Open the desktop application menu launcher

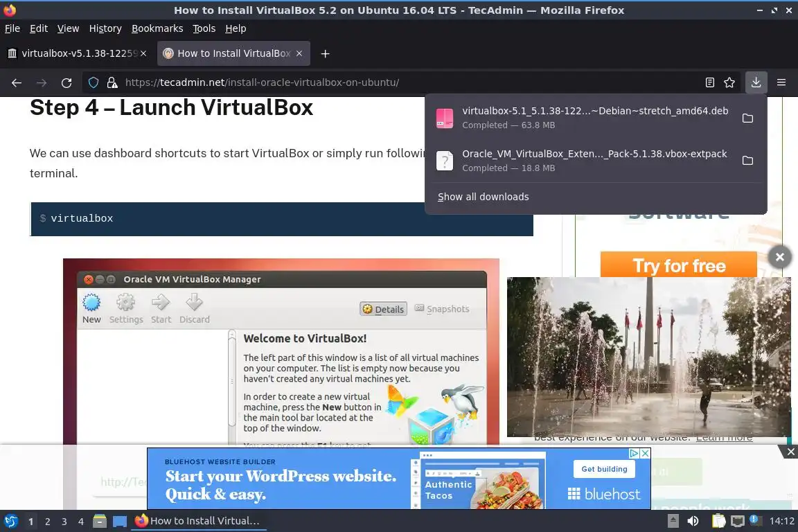(10, 522)
